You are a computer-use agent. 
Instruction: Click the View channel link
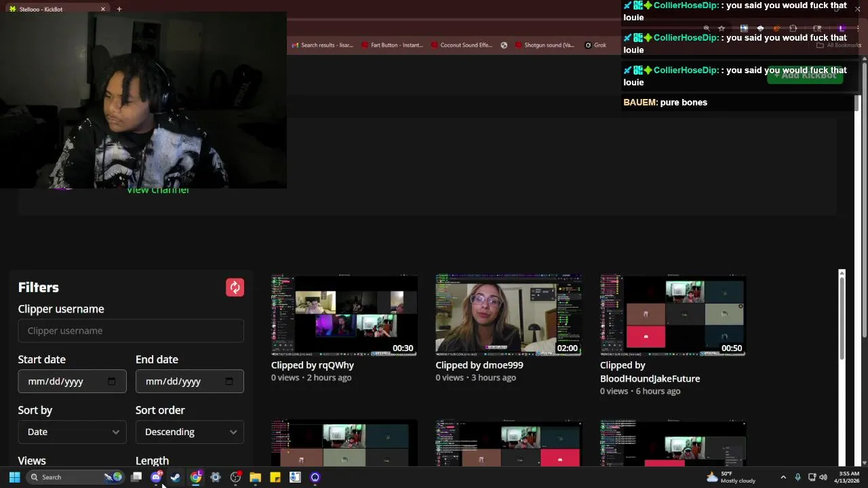point(158,190)
